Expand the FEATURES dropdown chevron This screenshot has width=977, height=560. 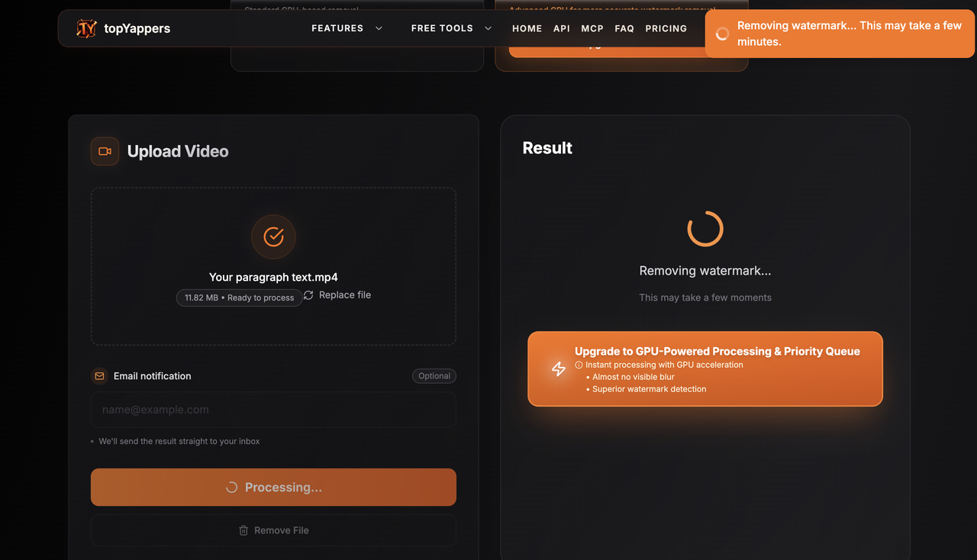379,28
